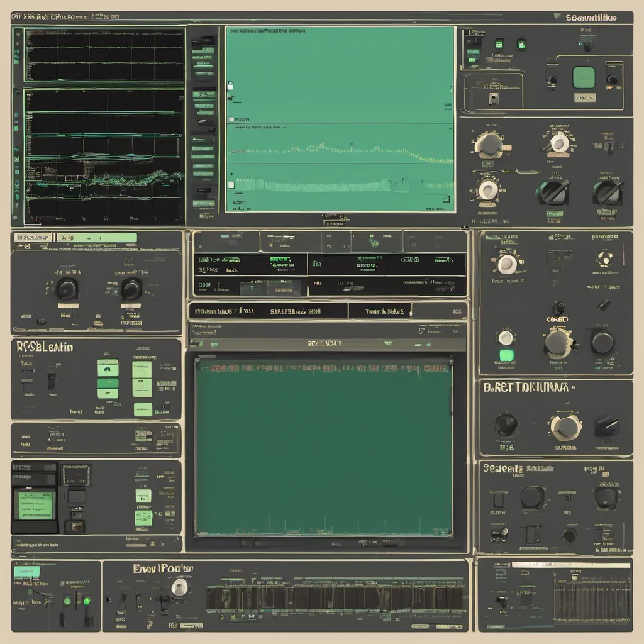Screen dimensions: 644x644
Task: Click the cream-based center knob in BeRETTONUNWA panel
Action: 565,427
